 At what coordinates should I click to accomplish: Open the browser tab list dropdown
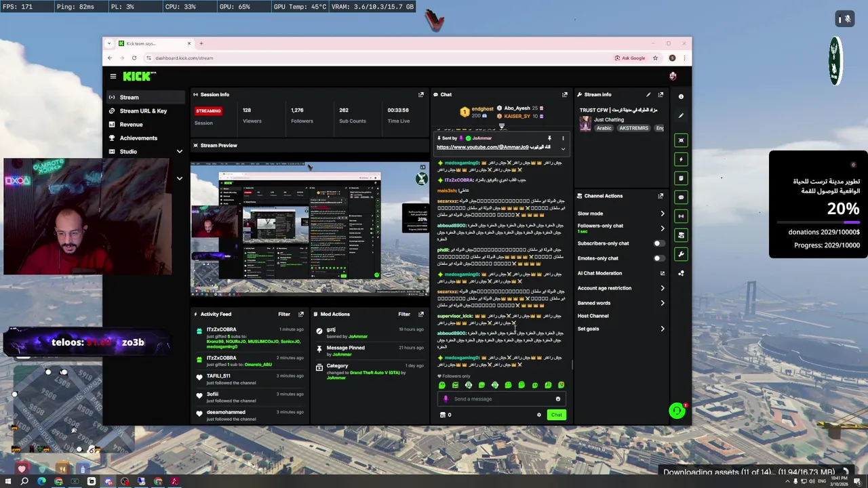click(x=109, y=43)
